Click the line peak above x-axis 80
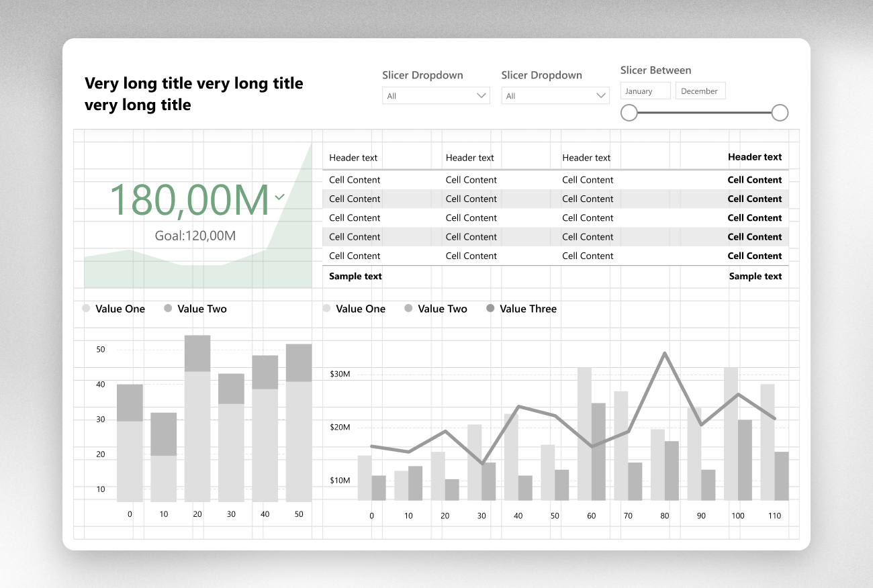Viewport: 873px width, 588px height. click(x=665, y=353)
